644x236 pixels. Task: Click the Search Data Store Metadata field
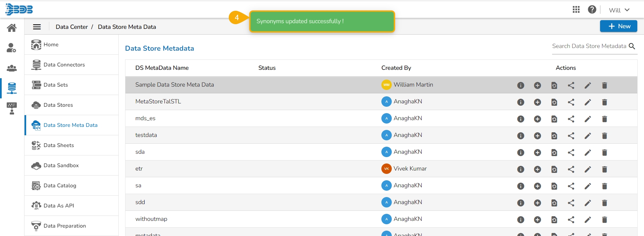[589, 46]
